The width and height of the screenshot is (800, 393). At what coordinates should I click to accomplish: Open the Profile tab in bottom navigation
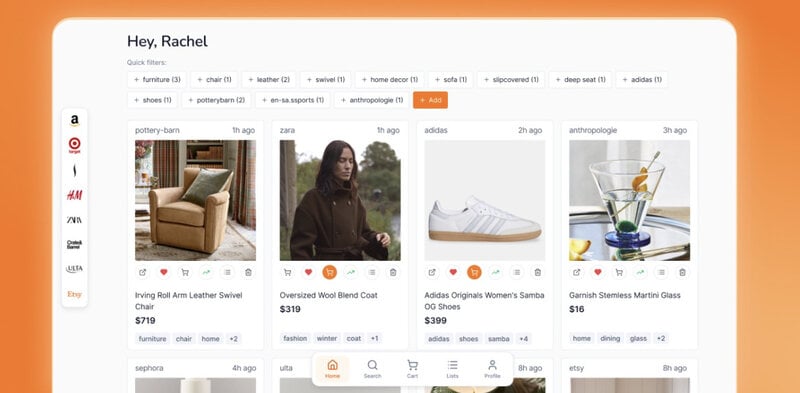(x=492, y=369)
